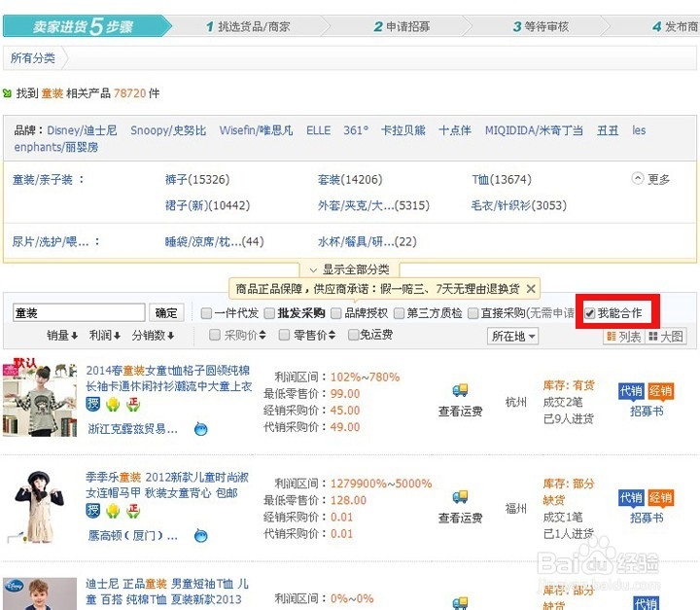Open 迪士尼 正品童装 product title
The height and width of the screenshot is (610, 700).
(x=167, y=592)
